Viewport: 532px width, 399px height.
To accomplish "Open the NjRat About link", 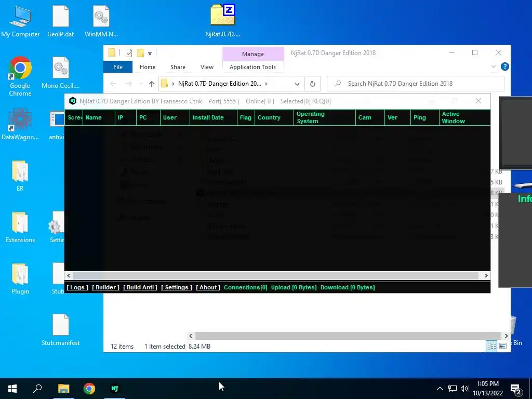I will click(208, 287).
